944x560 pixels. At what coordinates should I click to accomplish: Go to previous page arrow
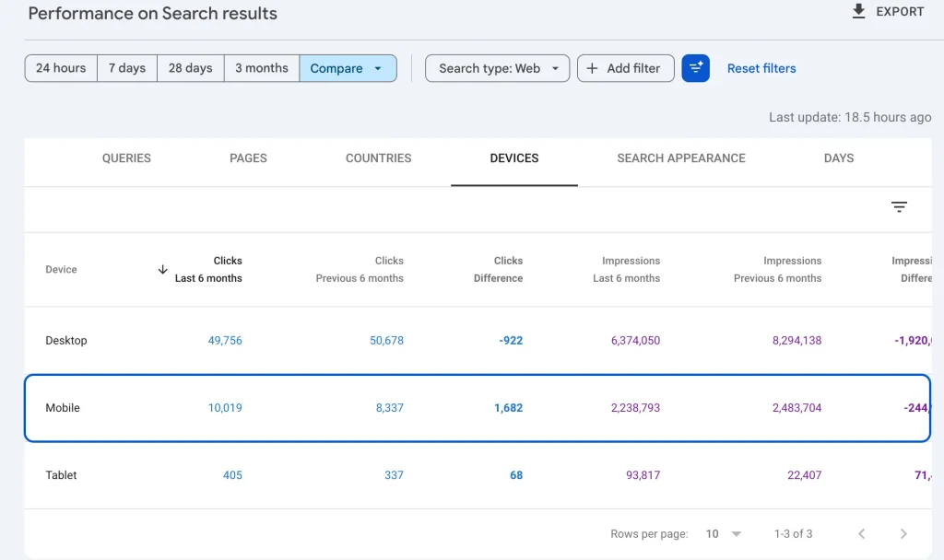coord(862,533)
